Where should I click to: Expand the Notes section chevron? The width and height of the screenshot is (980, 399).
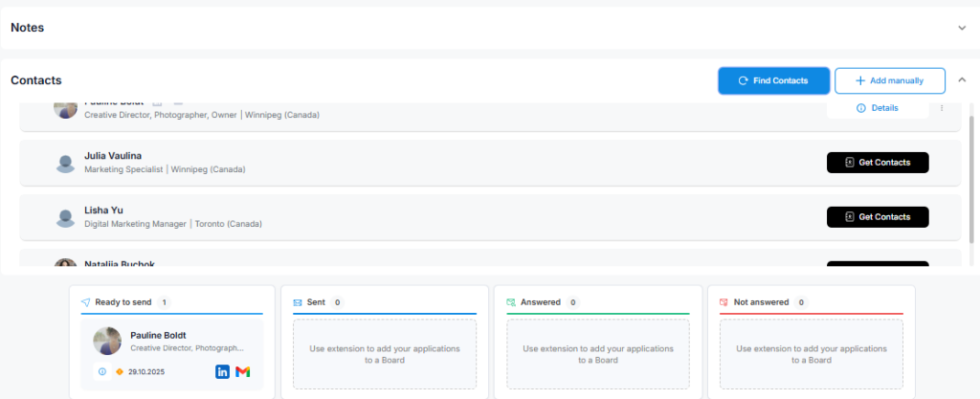pyautogui.click(x=962, y=28)
